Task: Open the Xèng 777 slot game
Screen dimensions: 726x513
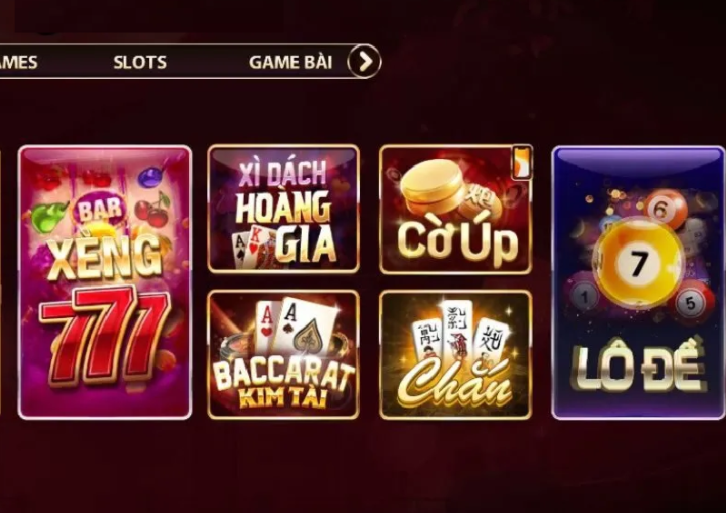Action: [105, 282]
